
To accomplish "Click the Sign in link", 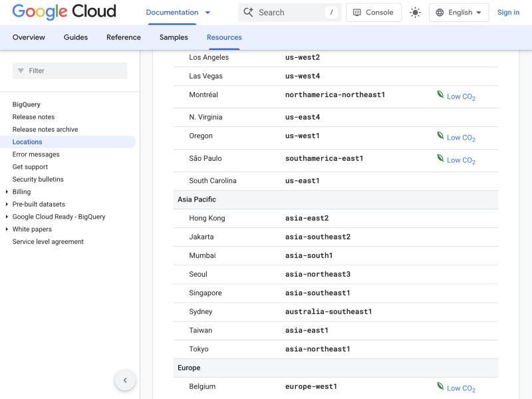I will click(508, 13).
